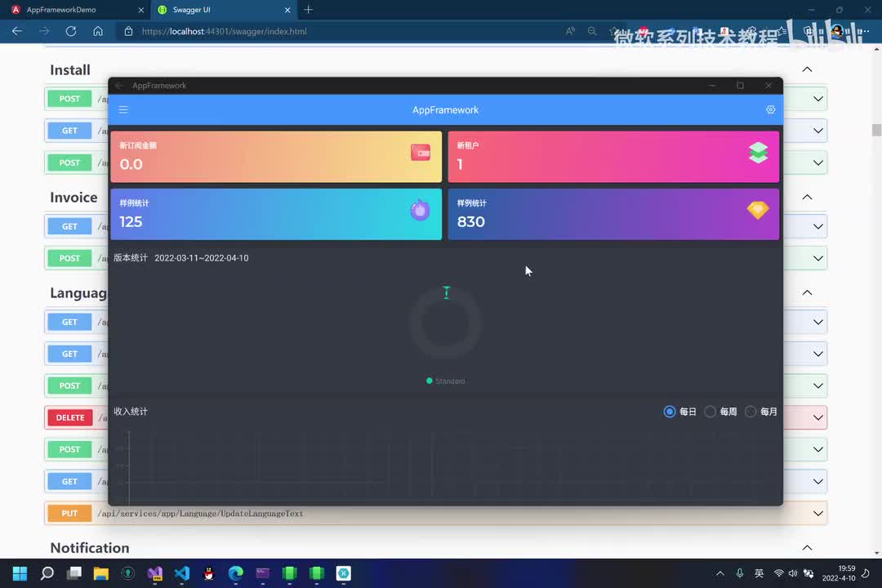Open AppFramework settings gear icon
Image resolution: width=882 pixels, height=588 pixels.
pos(770,109)
